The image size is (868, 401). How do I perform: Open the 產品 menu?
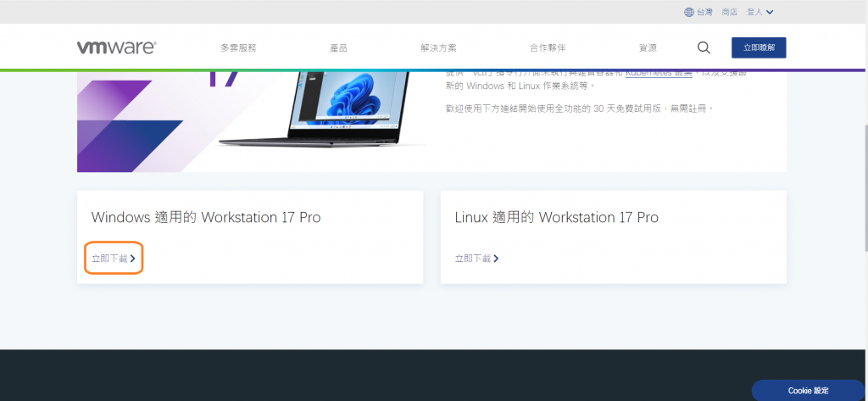(x=338, y=48)
